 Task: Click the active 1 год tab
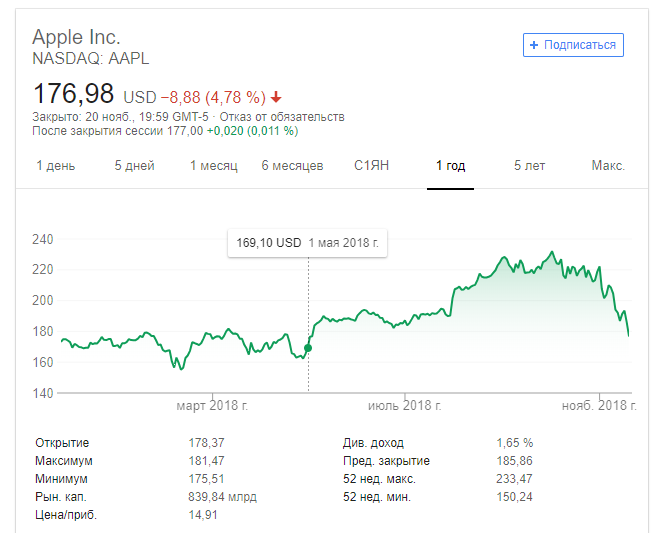click(x=450, y=166)
